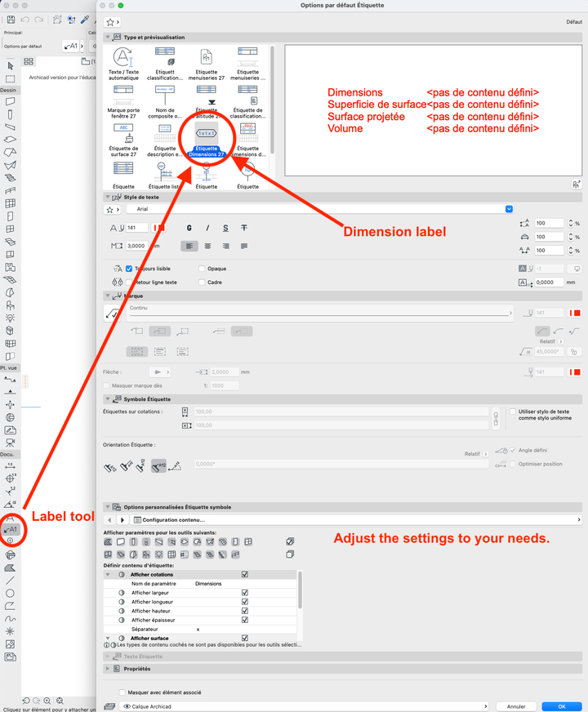Click the Annuler button
588x712 pixels.
tap(516, 706)
